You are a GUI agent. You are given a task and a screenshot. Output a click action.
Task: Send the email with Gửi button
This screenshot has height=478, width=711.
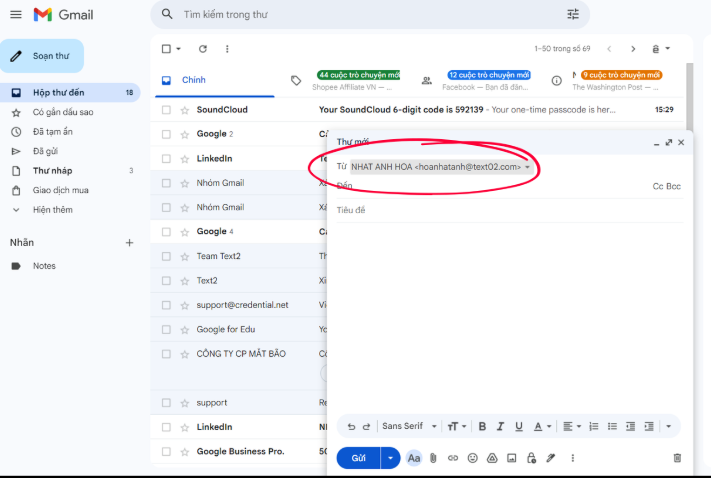pyautogui.click(x=358, y=458)
